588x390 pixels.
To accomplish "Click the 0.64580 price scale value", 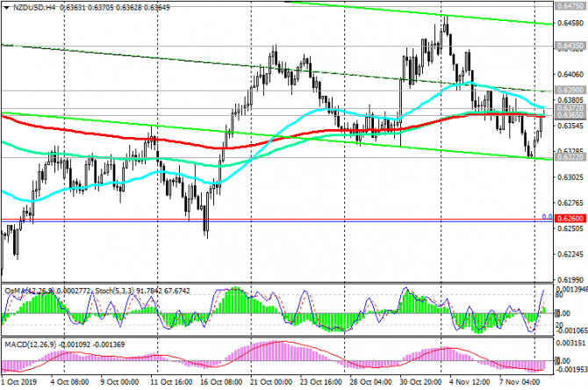I will pyautogui.click(x=570, y=23).
